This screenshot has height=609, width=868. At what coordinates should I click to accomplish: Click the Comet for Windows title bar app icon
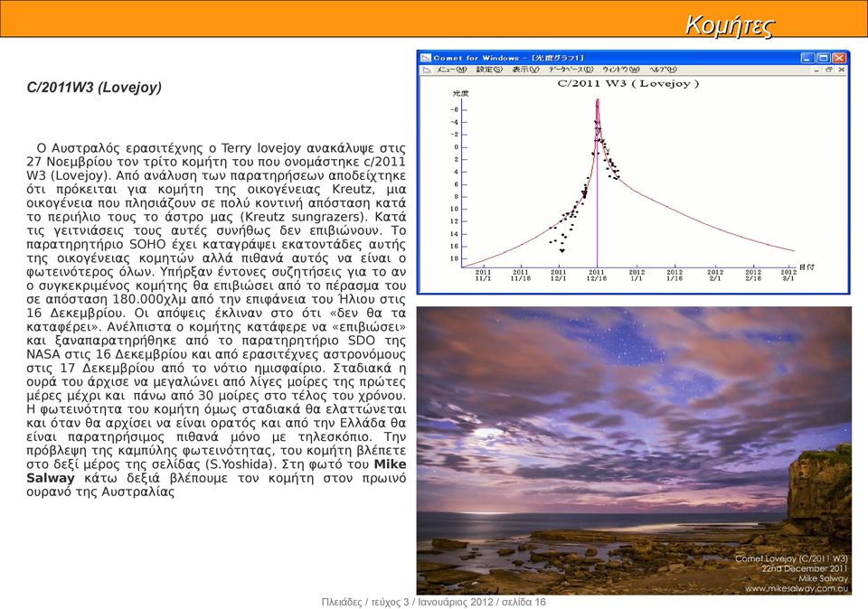click(425, 58)
